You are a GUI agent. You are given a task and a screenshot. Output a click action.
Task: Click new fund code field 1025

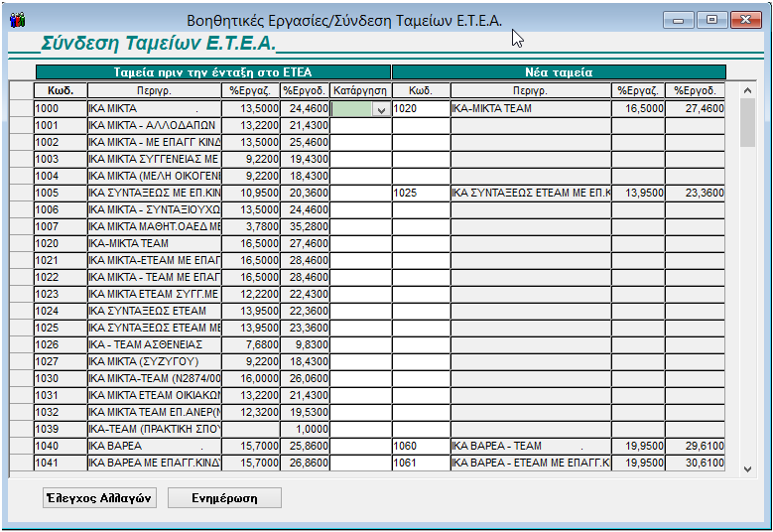(x=421, y=194)
